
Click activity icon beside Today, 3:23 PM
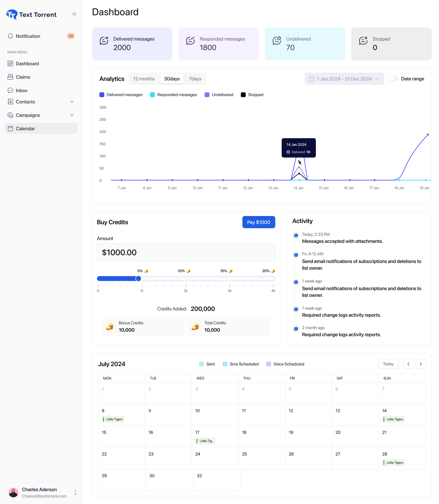pos(296,236)
